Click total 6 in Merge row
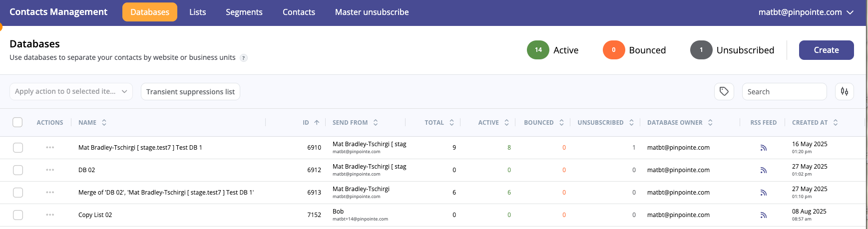 click(x=454, y=193)
